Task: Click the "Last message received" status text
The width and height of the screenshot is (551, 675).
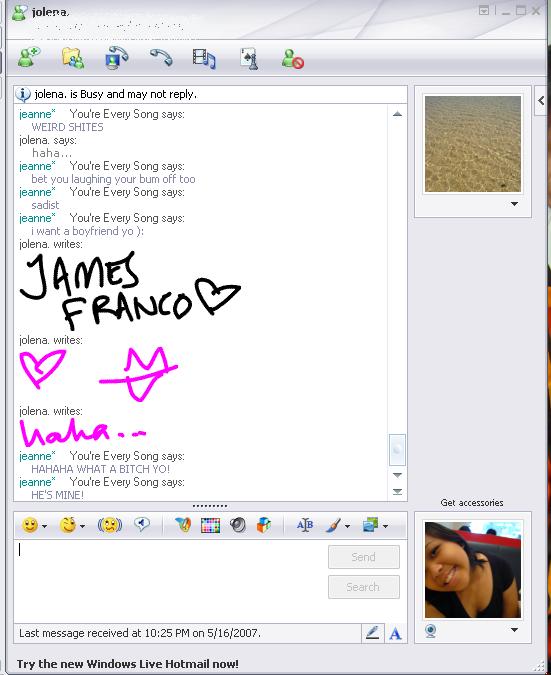Action: pyautogui.click(x=140, y=633)
